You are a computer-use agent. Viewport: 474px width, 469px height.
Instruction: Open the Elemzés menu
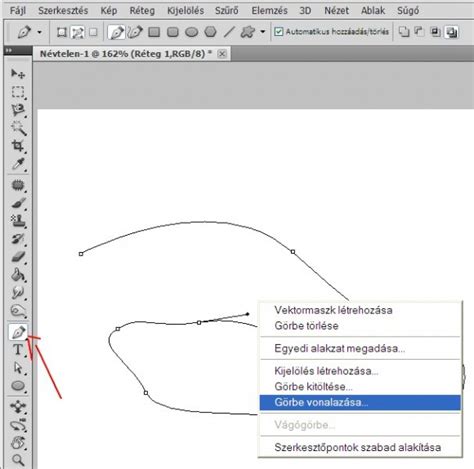[x=269, y=11]
